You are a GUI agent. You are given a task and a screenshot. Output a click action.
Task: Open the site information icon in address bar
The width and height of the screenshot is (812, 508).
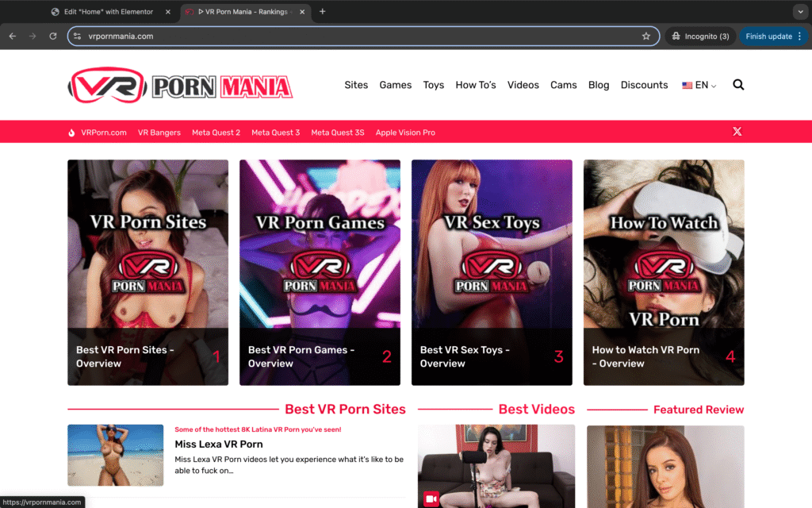tap(77, 37)
